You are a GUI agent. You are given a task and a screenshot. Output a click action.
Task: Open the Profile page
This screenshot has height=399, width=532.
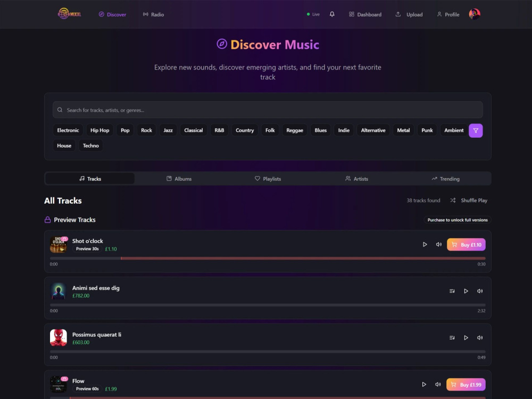(x=448, y=14)
